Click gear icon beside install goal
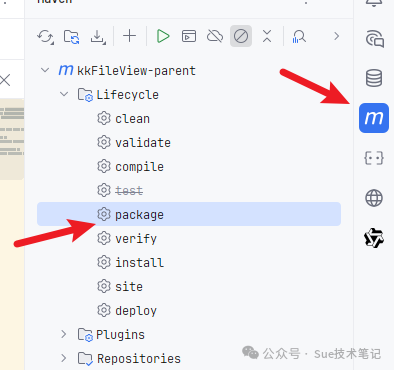The width and height of the screenshot is (394, 370). 104,262
